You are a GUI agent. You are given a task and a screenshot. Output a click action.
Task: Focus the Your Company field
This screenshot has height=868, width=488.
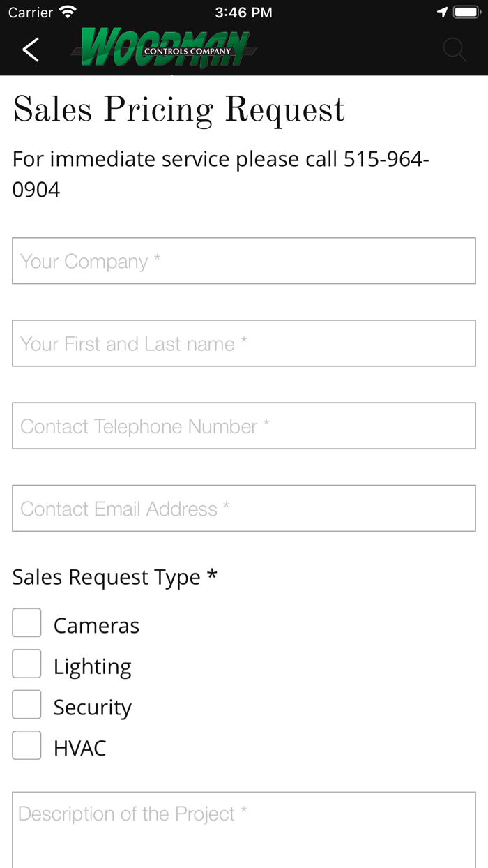(x=243, y=261)
